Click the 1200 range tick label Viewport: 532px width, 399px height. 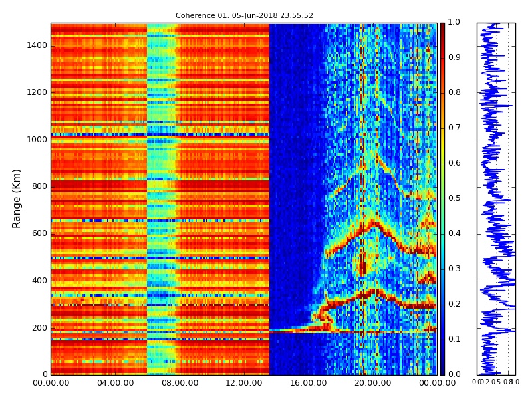pyautogui.click(x=37, y=92)
